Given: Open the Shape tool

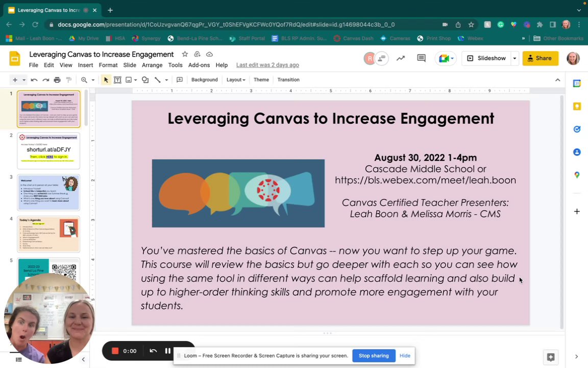Looking at the screenshot, I should 145,80.
